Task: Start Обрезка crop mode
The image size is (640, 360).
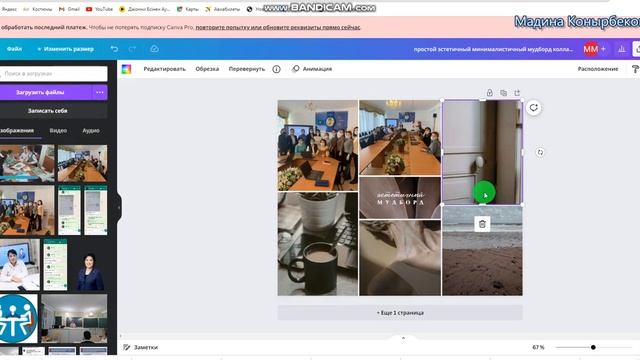Action: coord(207,69)
